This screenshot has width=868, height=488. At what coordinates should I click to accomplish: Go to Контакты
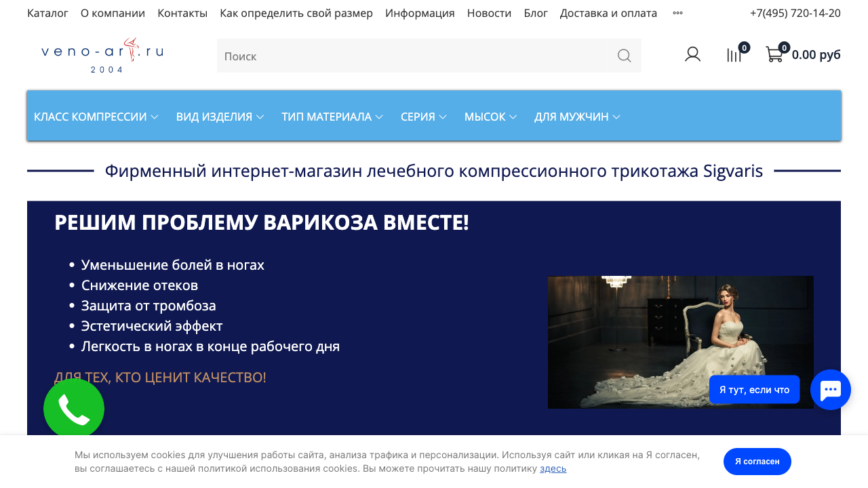pyautogui.click(x=182, y=13)
